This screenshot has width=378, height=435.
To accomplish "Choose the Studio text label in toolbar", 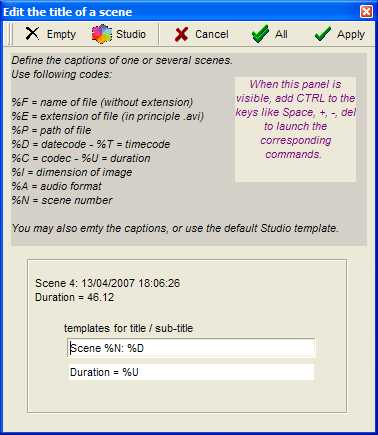I will click(131, 34).
